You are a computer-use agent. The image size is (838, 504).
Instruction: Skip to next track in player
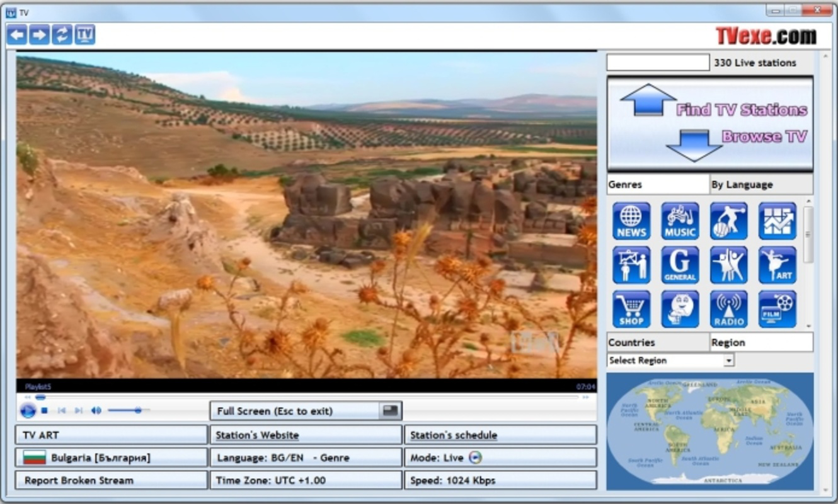coord(79,411)
